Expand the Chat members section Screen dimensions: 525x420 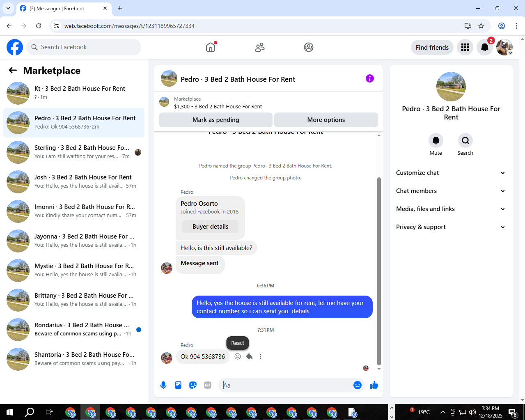(x=450, y=191)
